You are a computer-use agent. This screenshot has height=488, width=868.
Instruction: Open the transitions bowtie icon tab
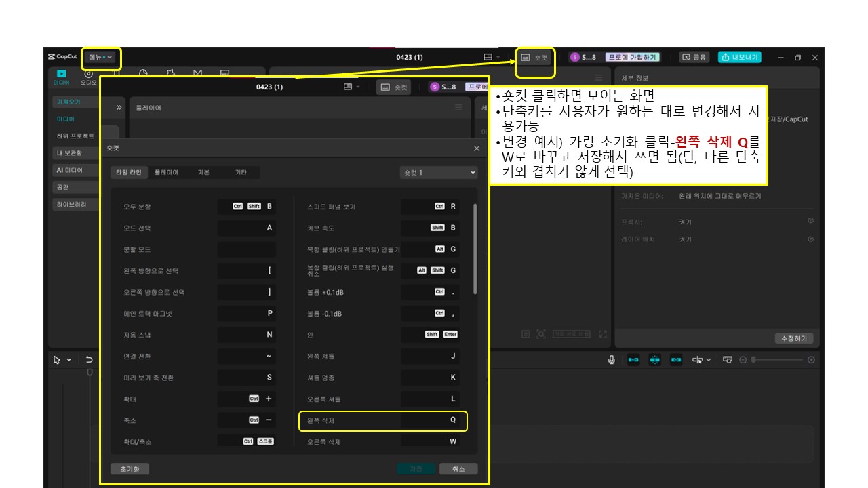click(x=197, y=73)
